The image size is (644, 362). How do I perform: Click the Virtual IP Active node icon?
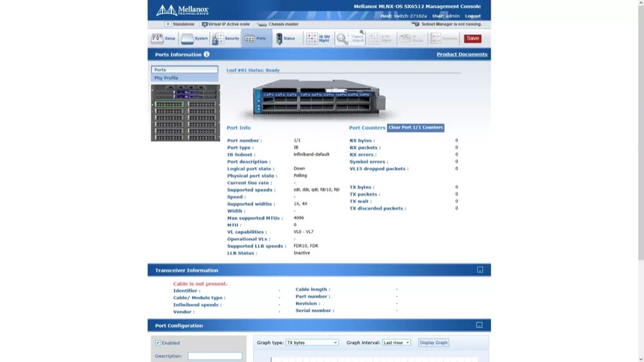click(x=205, y=24)
